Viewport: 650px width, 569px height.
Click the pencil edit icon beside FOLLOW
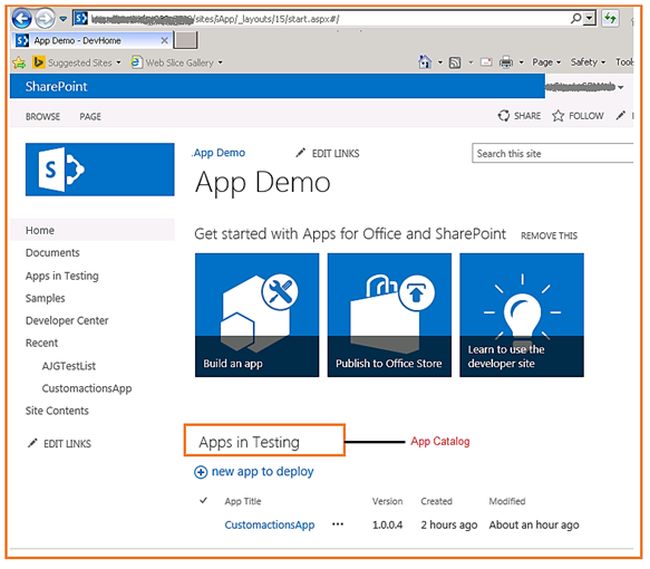click(x=620, y=116)
